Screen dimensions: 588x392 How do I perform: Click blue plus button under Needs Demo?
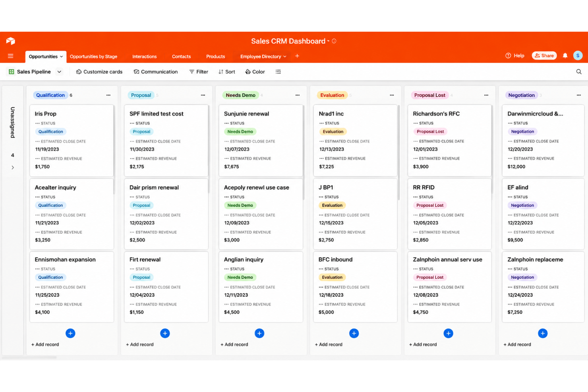click(x=259, y=333)
